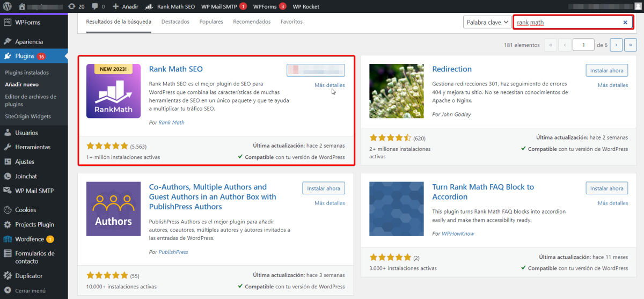Open Projects Plugin sidebar item

[x=34, y=224]
